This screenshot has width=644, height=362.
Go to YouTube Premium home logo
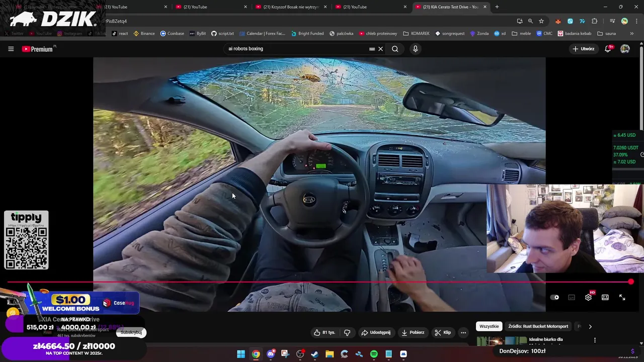click(x=38, y=49)
